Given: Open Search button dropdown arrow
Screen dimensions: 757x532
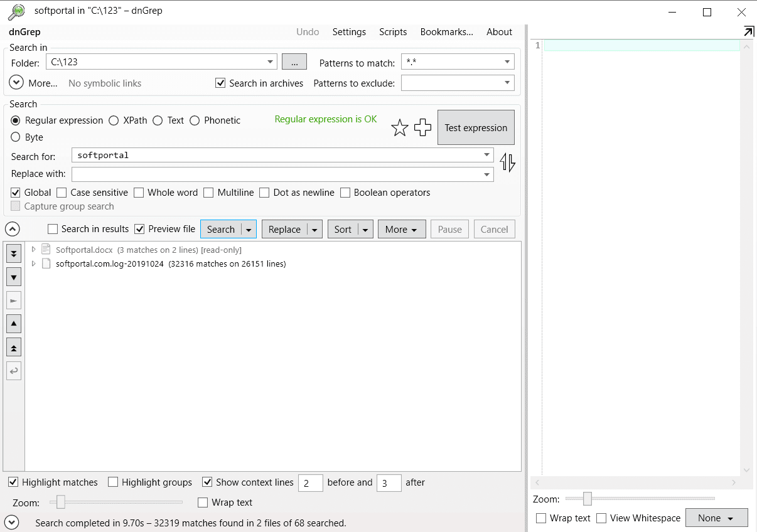Looking at the screenshot, I should pos(249,230).
